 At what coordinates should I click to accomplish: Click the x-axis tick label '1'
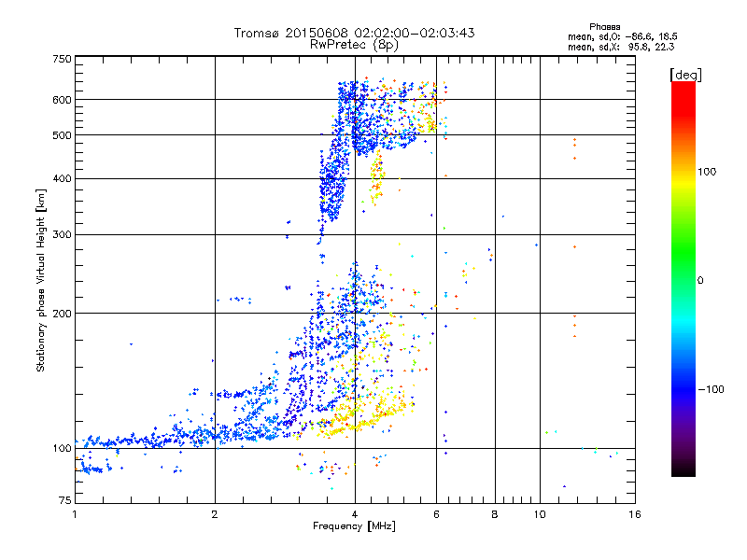click(75, 514)
